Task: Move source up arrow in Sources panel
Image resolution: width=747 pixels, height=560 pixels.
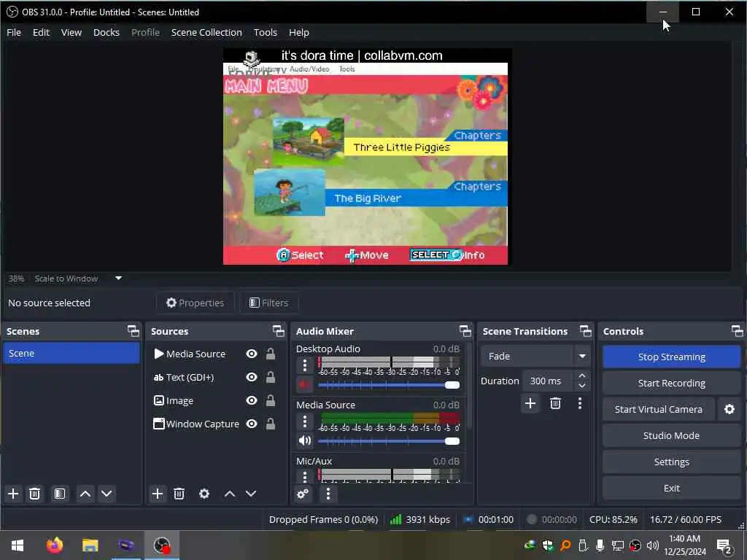Action: pos(230,494)
